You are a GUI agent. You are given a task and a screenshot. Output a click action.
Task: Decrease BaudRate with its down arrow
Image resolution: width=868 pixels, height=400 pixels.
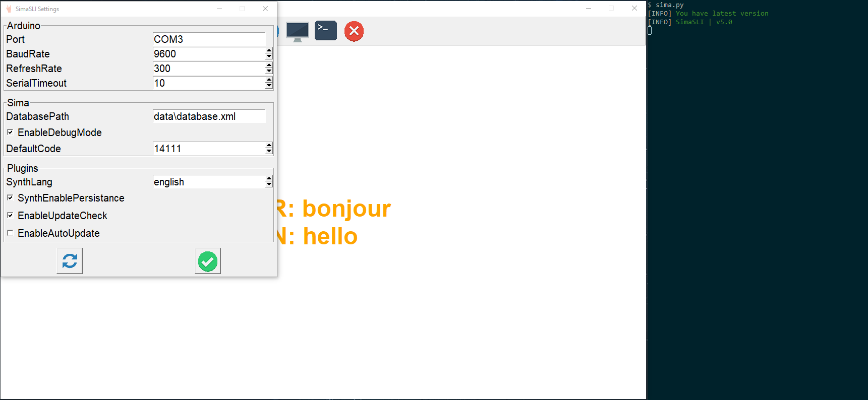point(269,57)
